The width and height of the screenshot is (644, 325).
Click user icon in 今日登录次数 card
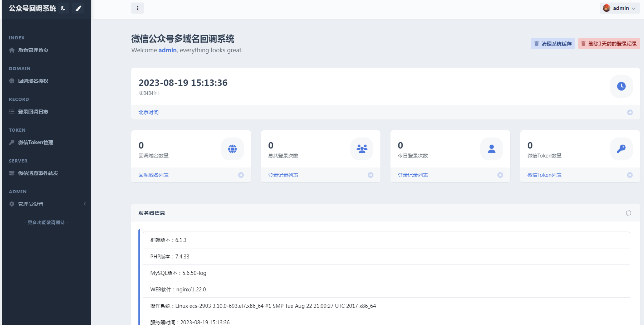pos(492,149)
